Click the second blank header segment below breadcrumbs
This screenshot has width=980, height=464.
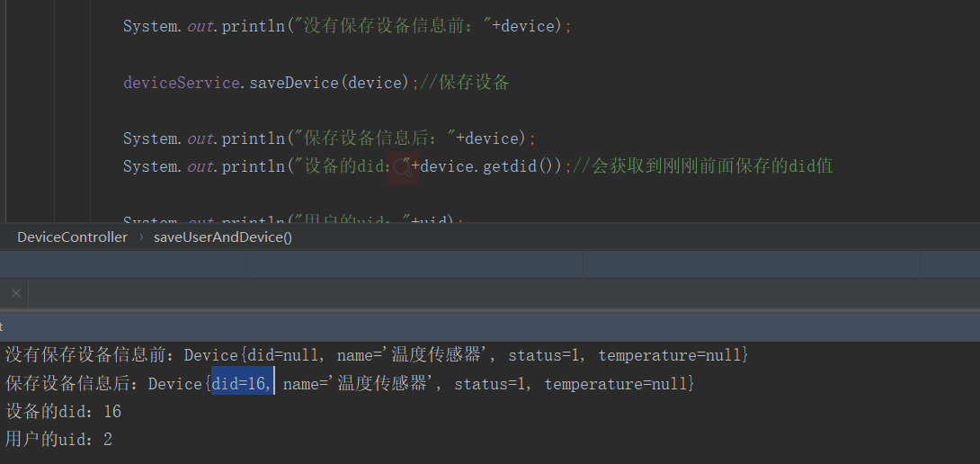tap(414, 265)
